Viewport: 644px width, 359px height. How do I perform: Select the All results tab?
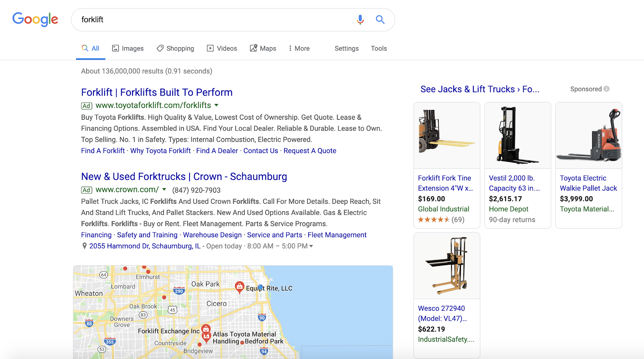[91, 48]
